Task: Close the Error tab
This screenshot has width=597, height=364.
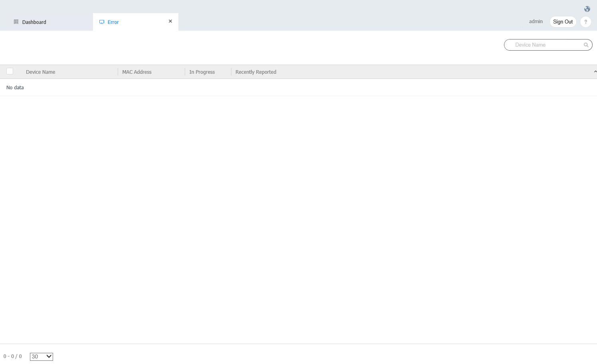Action: [x=170, y=21]
